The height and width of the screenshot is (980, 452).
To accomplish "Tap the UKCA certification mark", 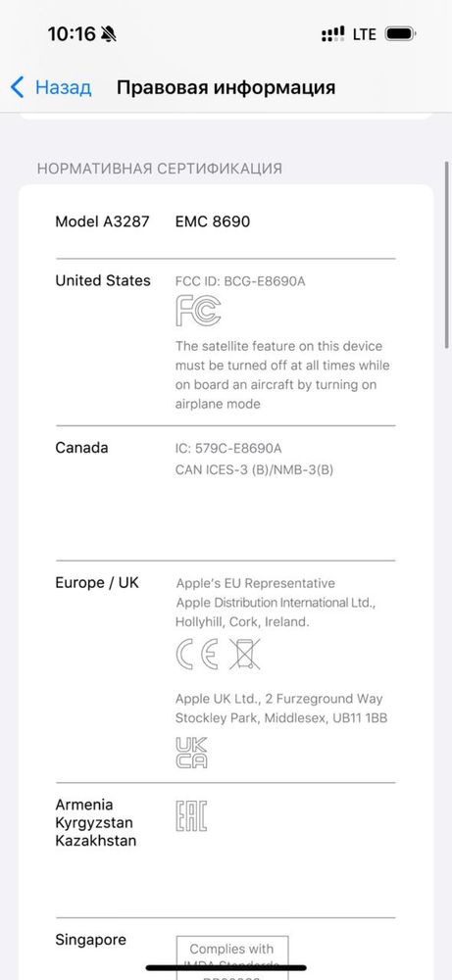I will click(191, 753).
